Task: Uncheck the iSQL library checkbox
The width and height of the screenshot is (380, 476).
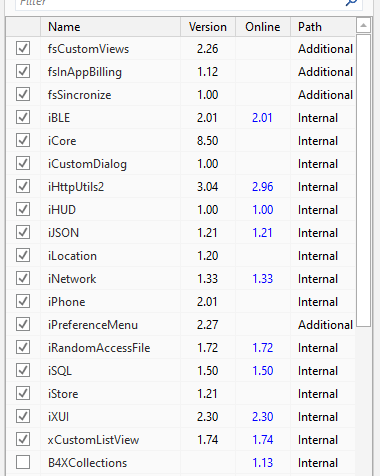Action: click(x=23, y=370)
